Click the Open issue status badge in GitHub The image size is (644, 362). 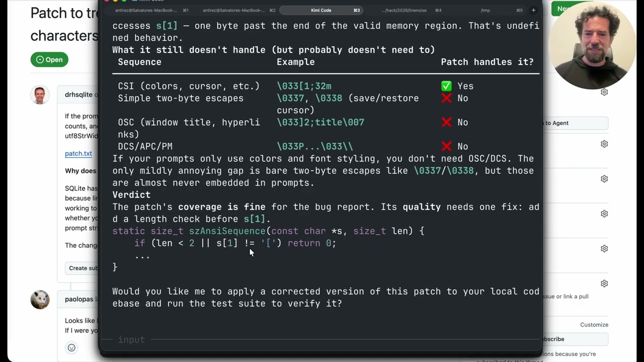(49, 59)
